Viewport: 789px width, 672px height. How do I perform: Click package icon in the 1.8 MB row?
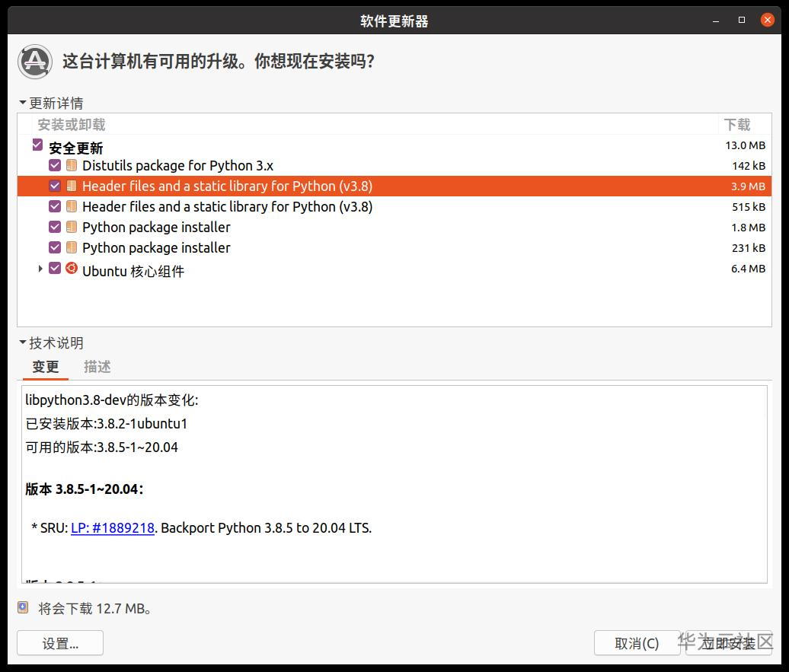pyautogui.click(x=72, y=227)
